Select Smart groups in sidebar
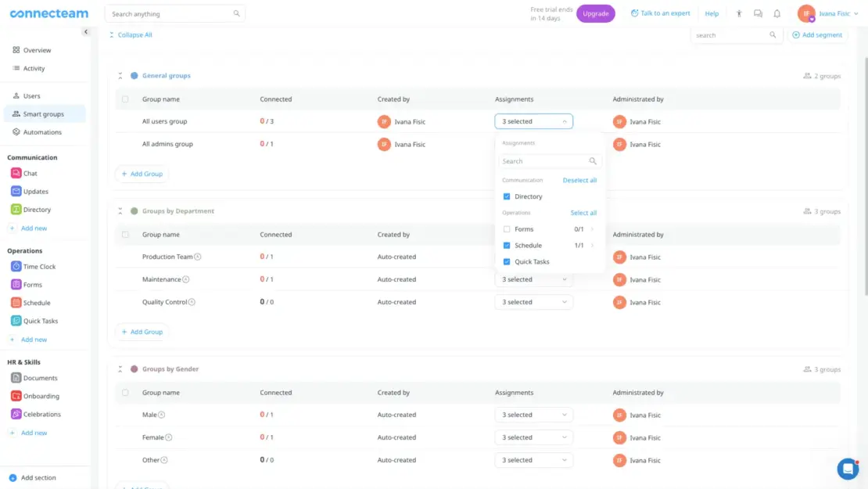 pyautogui.click(x=45, y=114)
